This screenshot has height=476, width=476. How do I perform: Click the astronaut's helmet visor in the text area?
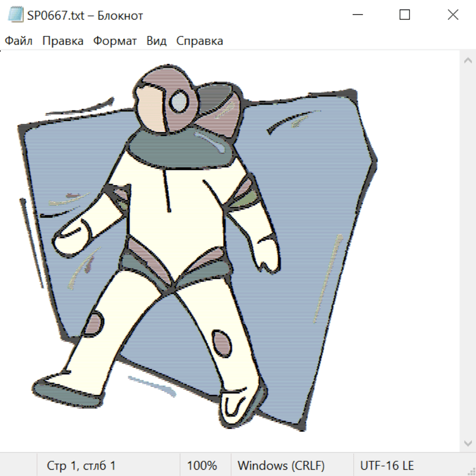(180, 98)
